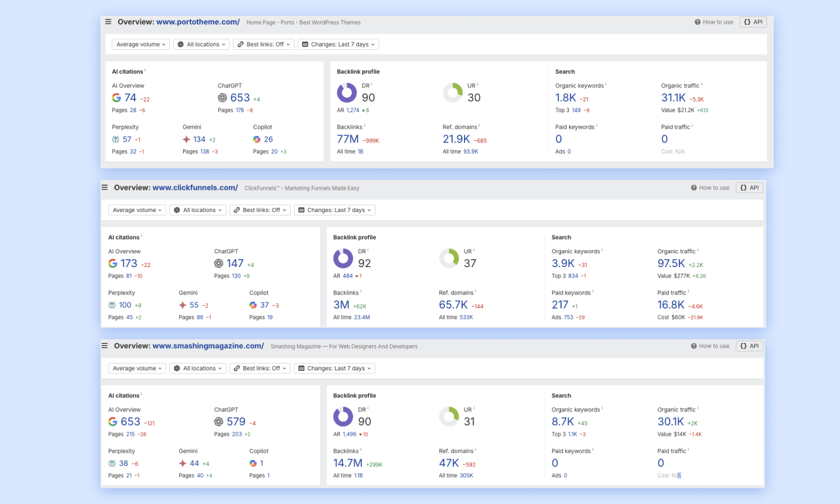Toggle Best links: Off filter for smashingmagazine
Screen dimensions: 840x504
point(260,368)
